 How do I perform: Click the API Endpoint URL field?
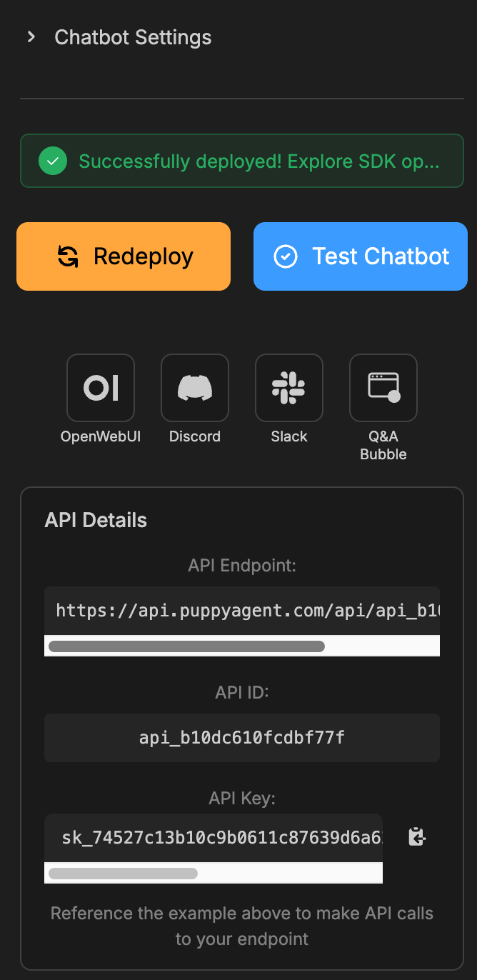pos(242,610)
